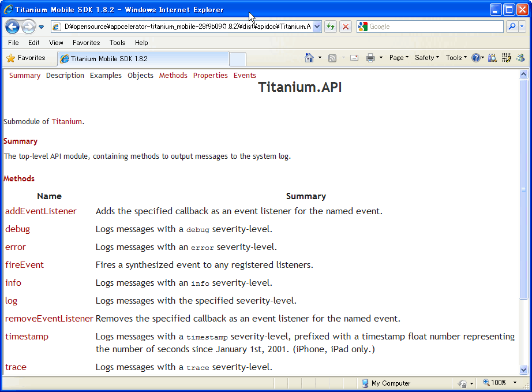Open the Tools command bar dropdown
This screenshot has height=392, width=532.
click(x=456, y=58)
